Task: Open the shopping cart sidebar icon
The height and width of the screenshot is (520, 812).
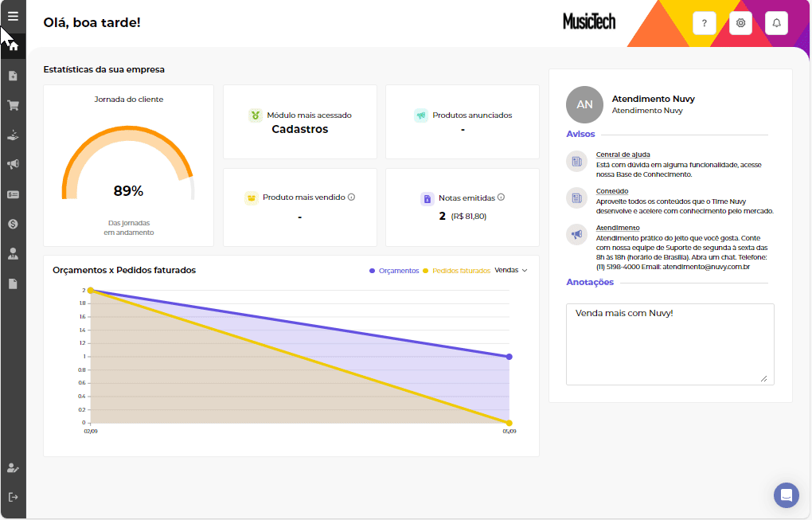Action: tap(13, 105)
